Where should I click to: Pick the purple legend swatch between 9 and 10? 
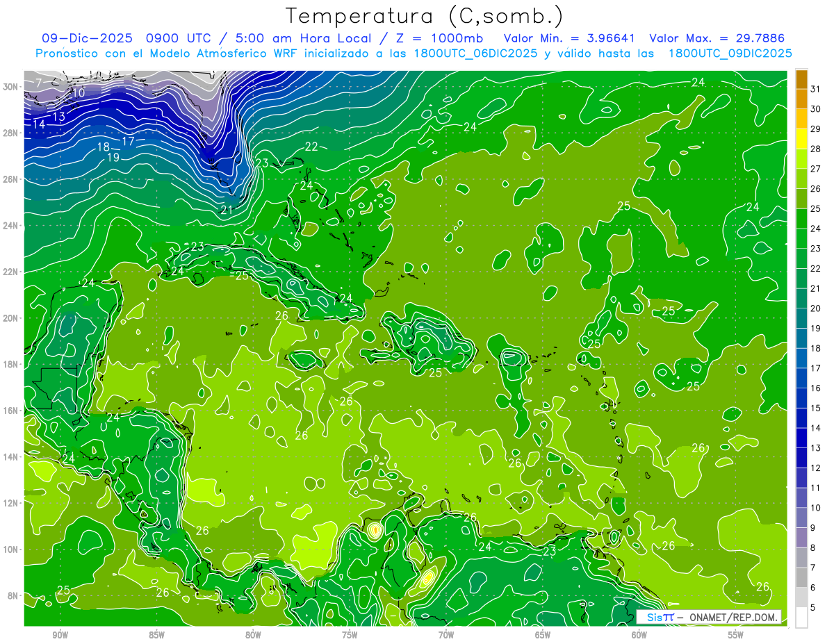click(801, 518)
